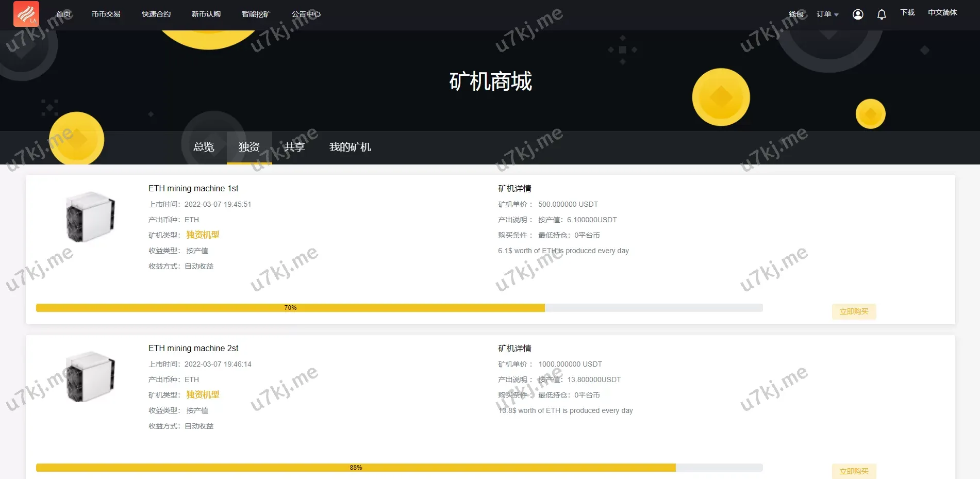Switch to the 共享 shared tab
Viewport: 980px width, 479px height.
pyautogui.click(x=294, y=147)
